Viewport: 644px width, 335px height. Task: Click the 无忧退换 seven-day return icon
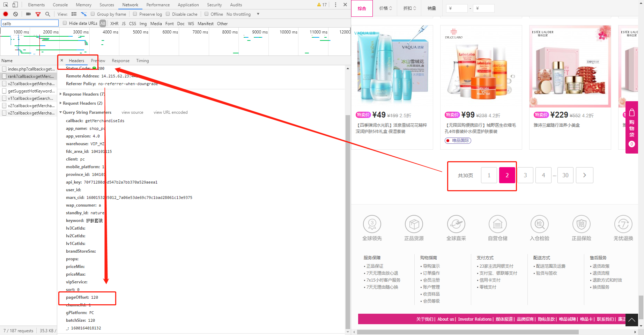tap(623, 224)
